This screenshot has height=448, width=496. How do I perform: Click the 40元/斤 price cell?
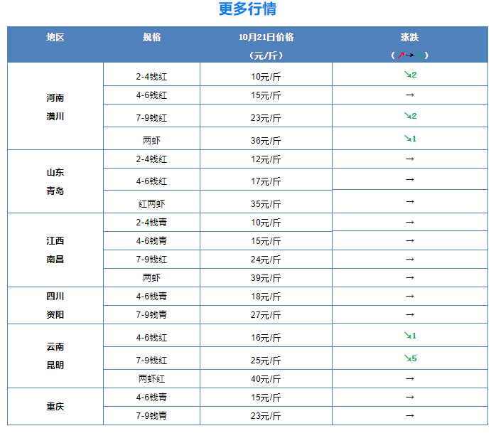click(x=266, y=379)
